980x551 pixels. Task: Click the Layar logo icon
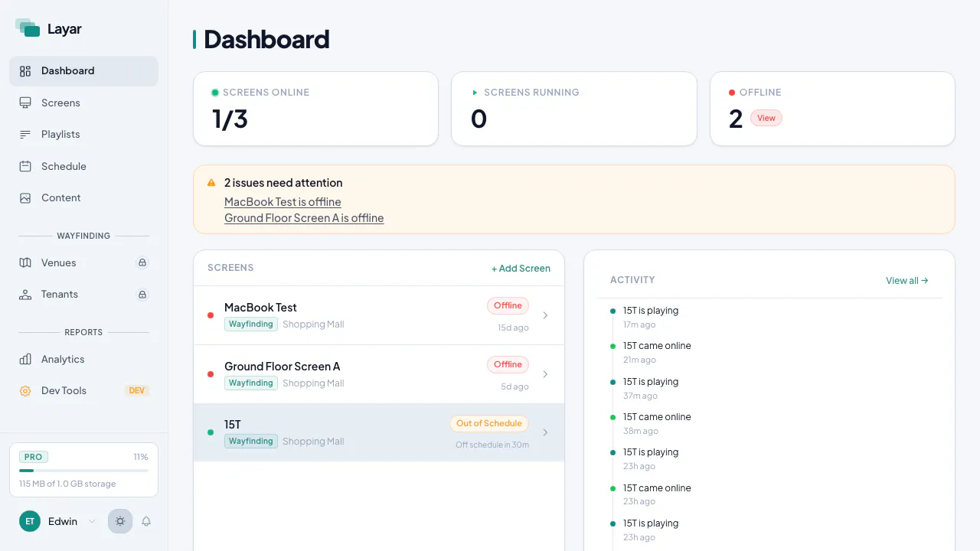pos(28,28)
